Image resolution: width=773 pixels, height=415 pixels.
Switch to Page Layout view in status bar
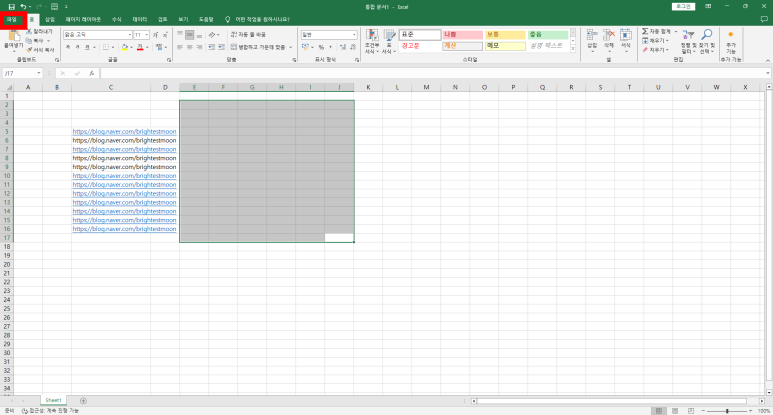click(675, 411)
